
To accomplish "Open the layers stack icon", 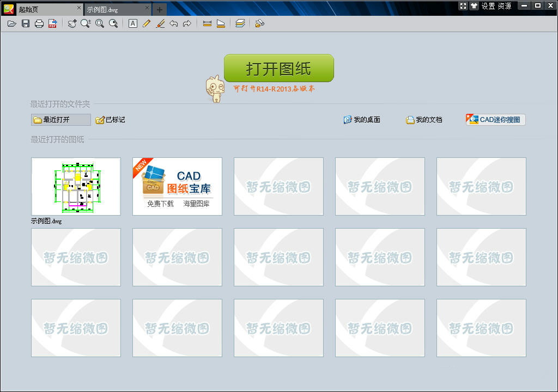I will tap(240, 23).
